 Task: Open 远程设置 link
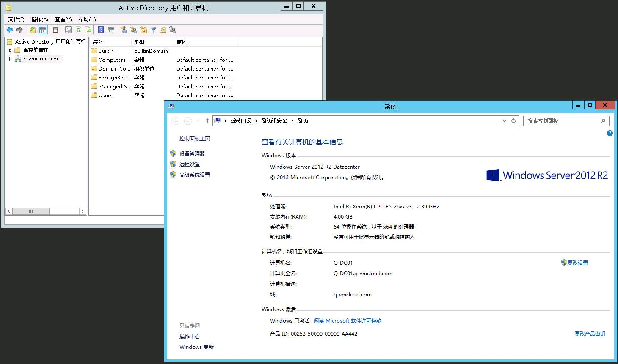[190, 164]
